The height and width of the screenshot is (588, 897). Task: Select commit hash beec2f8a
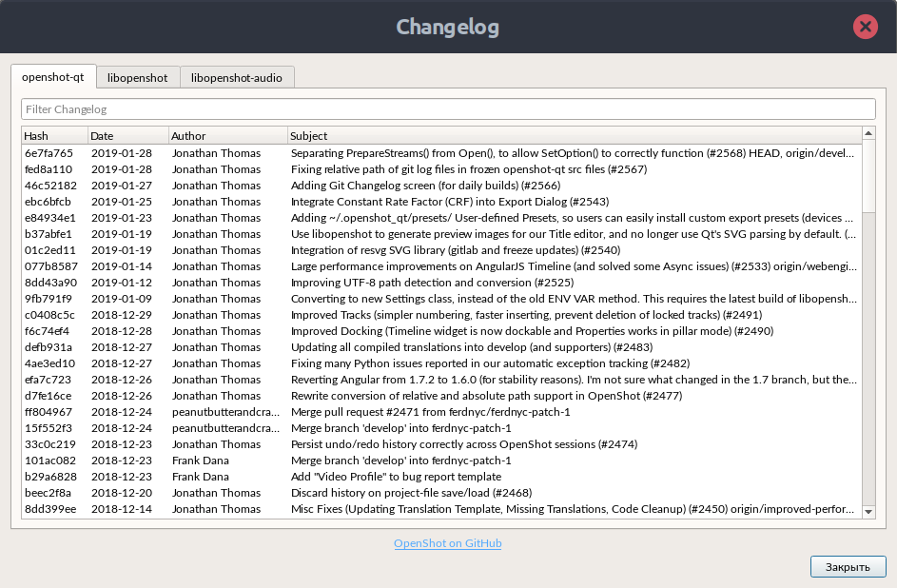(x=49, y=493)
